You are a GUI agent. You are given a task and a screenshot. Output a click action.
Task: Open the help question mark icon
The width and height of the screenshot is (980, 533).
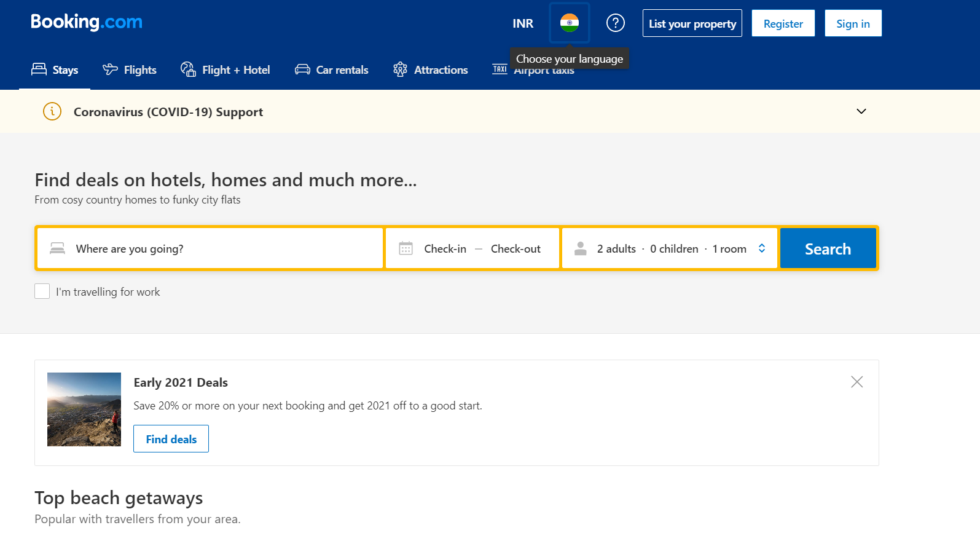tap(615, 23)
